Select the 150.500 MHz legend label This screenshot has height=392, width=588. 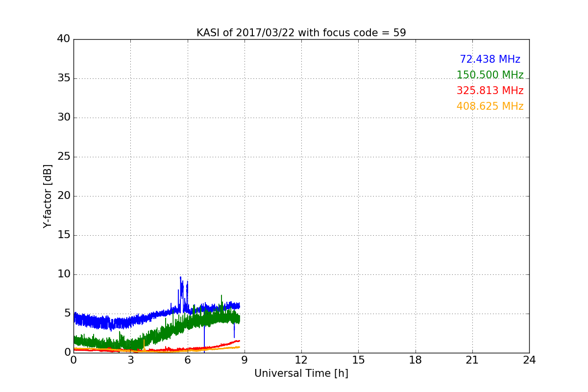(490, 75)
